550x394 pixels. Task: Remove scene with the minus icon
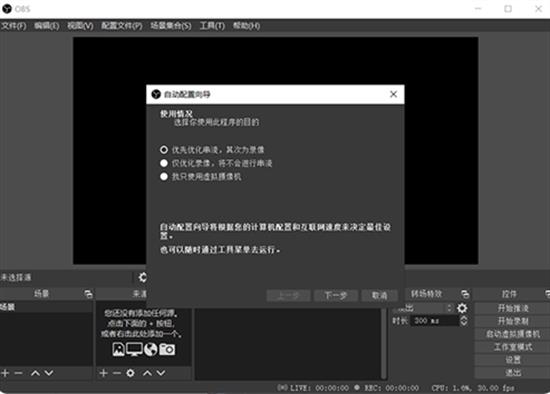click(x=18, y=373)
